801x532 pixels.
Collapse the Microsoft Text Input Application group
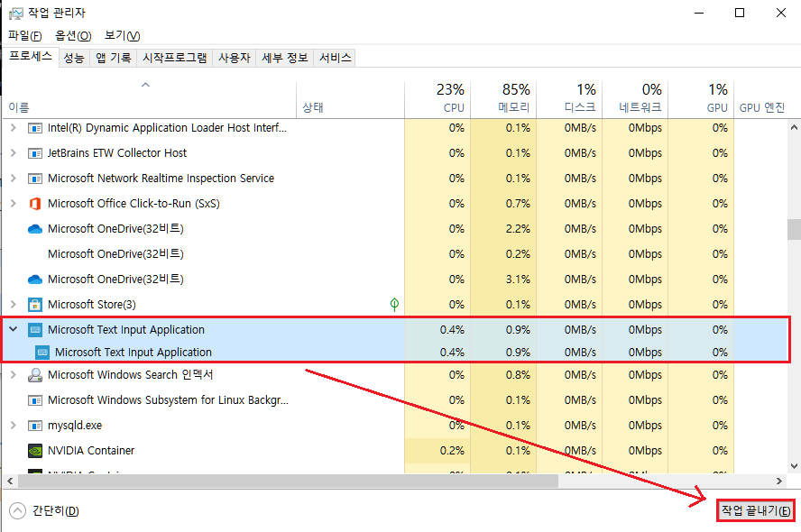(14, 329)
